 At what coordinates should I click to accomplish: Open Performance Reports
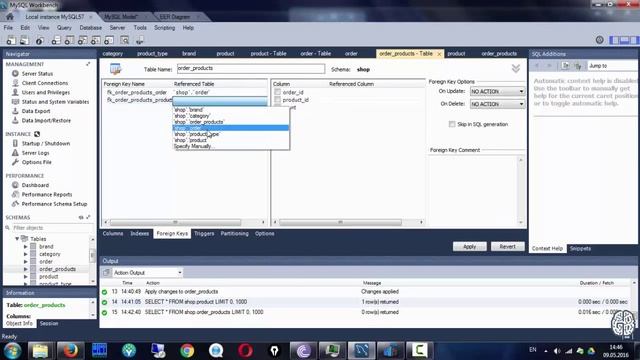pyautogui.click(x=47, y=194)
